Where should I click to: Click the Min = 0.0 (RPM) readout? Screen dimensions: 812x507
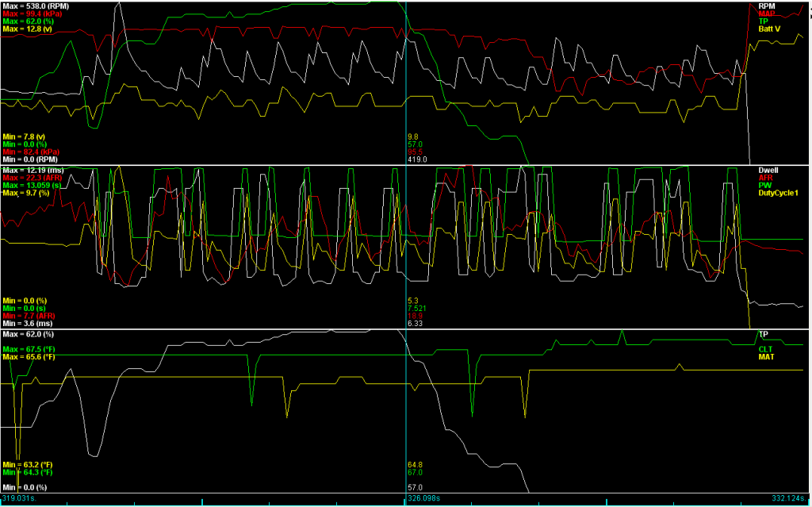tap(30, 159)
